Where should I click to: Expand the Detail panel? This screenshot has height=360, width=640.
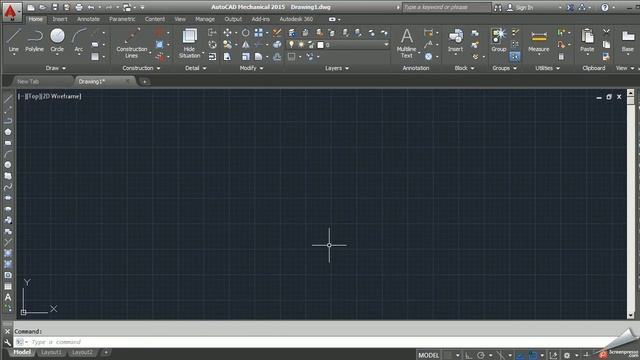(196, 68)
